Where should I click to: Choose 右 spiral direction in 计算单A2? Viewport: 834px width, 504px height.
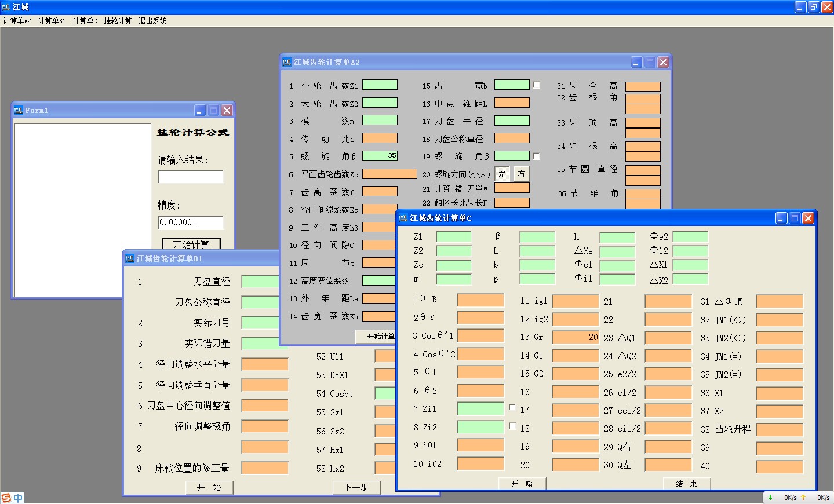click(x=521, y=174)
